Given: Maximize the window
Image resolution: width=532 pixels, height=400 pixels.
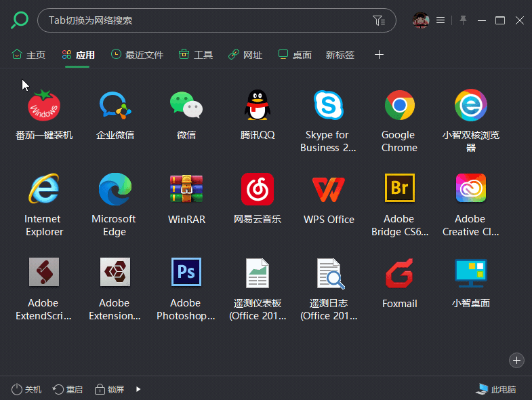Looking at the screenshot, I should tap(500, 20).
